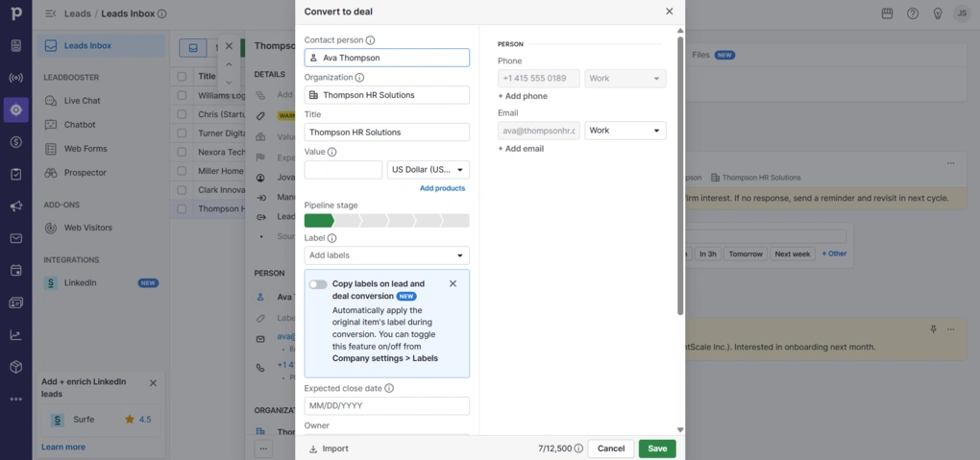Select the last pipeline stage segment
980x460 pixels.
pyautogui.click(x=455, y=221)
